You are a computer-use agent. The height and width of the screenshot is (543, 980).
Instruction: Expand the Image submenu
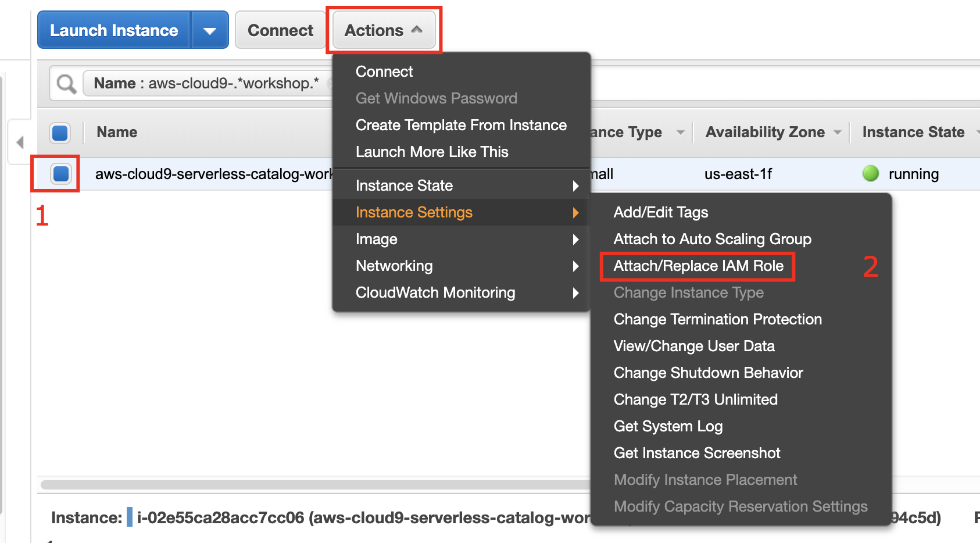462,239
